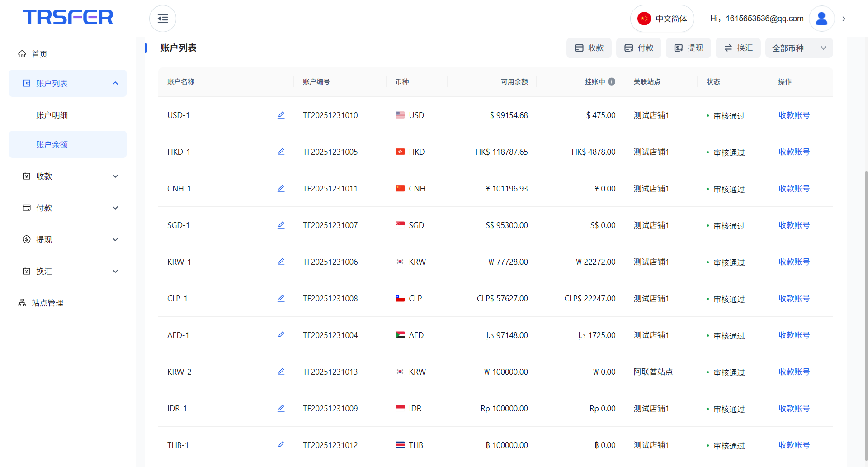
Task: Go to 站点管理 in the sidebar
Action: [x=47, y=303]
